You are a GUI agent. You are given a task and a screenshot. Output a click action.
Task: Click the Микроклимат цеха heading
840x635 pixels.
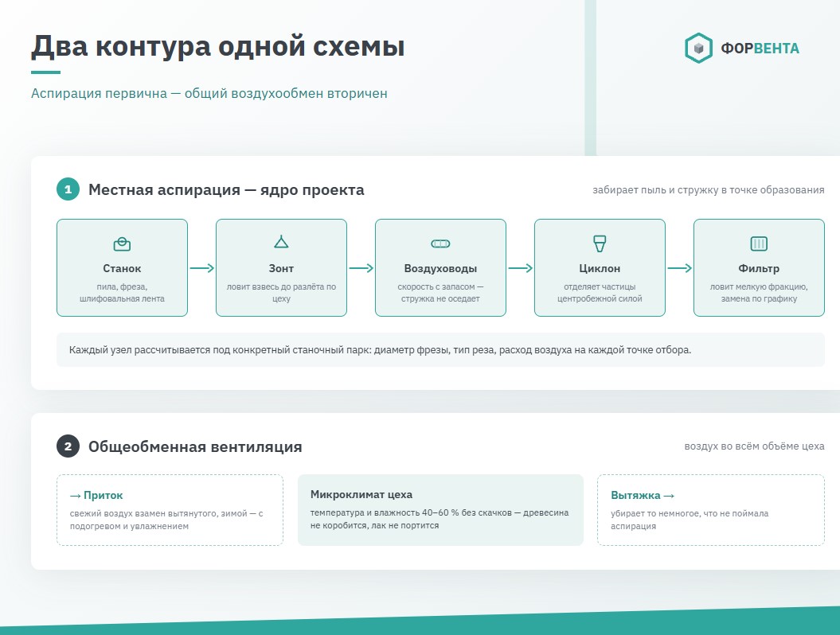coord(361,494)
